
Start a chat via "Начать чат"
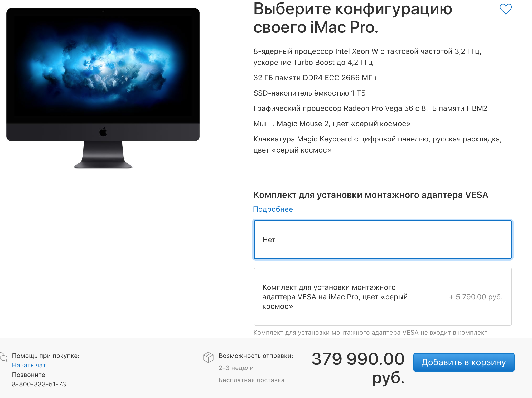click(x=29, y=365)
